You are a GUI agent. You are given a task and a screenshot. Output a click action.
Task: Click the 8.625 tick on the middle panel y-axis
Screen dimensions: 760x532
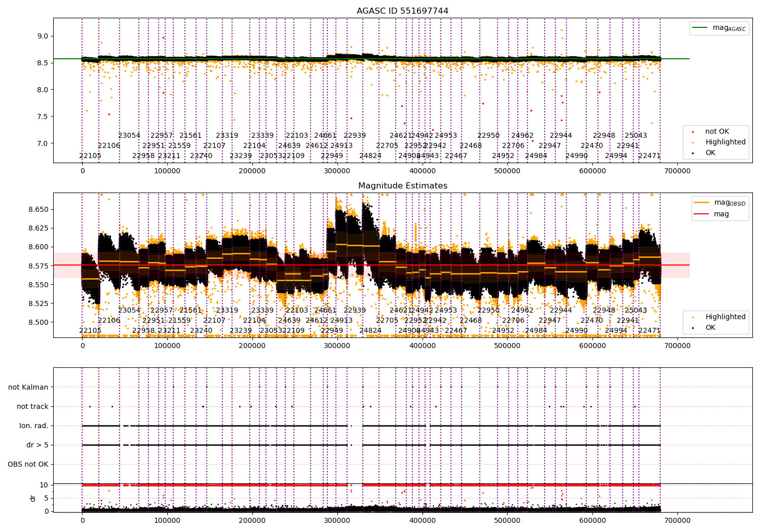pos(39,229)
